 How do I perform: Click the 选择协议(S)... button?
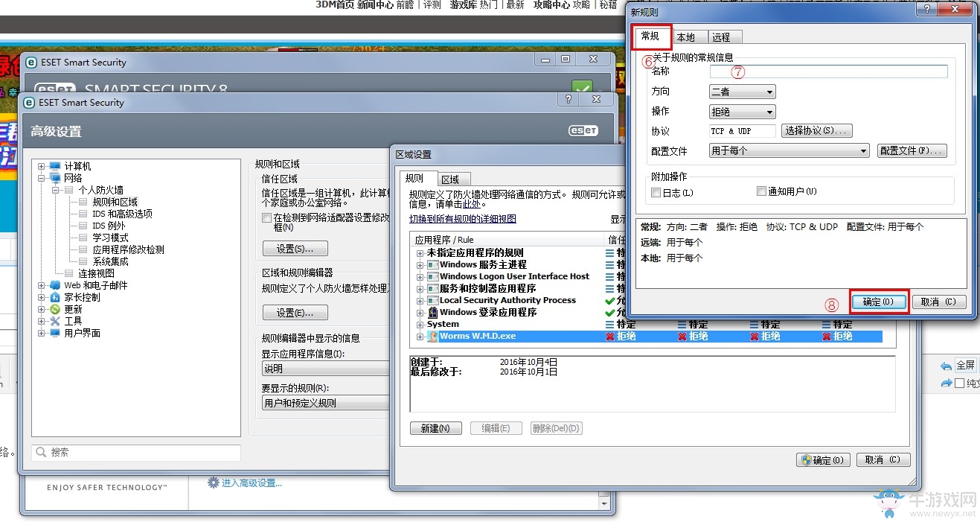pos(816,131)
